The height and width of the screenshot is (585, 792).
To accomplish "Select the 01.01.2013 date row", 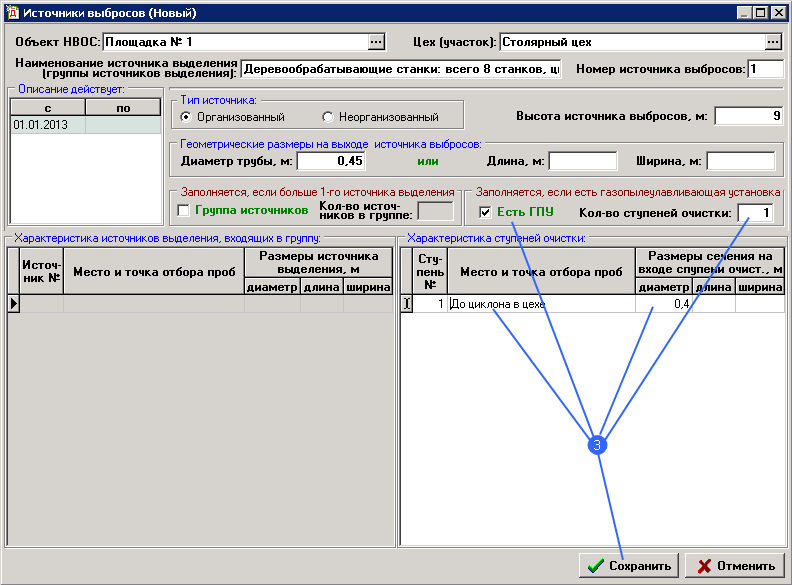I will [48, 126].
